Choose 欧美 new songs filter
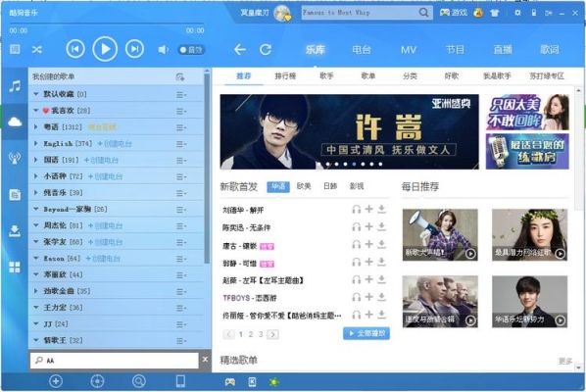586x392 pixels. (x=304, y=186)
